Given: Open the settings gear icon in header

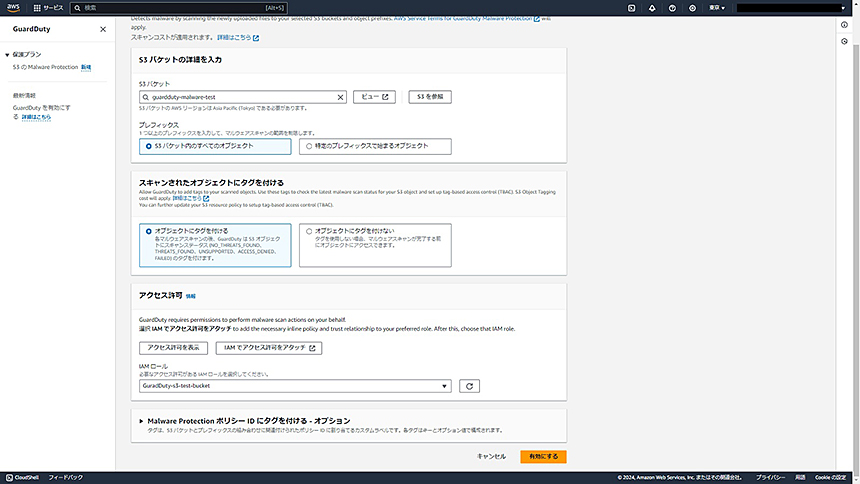Looking at the screenshot, I should (x=692, y=8).
